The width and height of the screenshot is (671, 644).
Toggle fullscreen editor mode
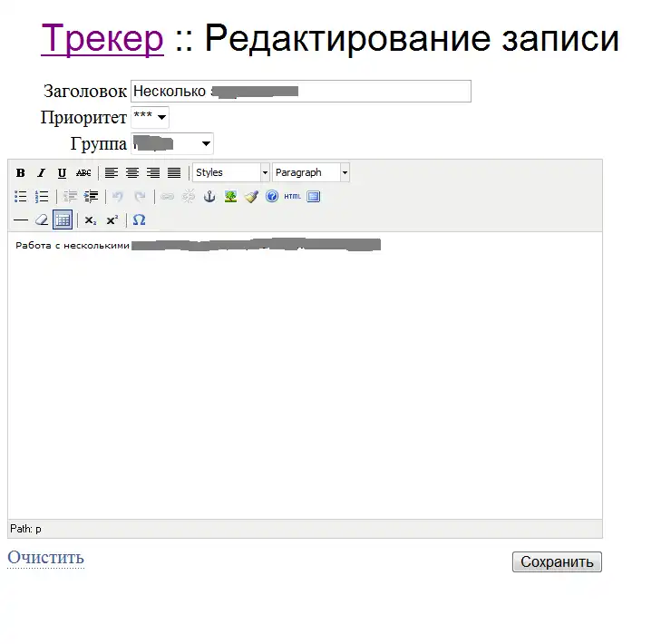tap(314, 197)
